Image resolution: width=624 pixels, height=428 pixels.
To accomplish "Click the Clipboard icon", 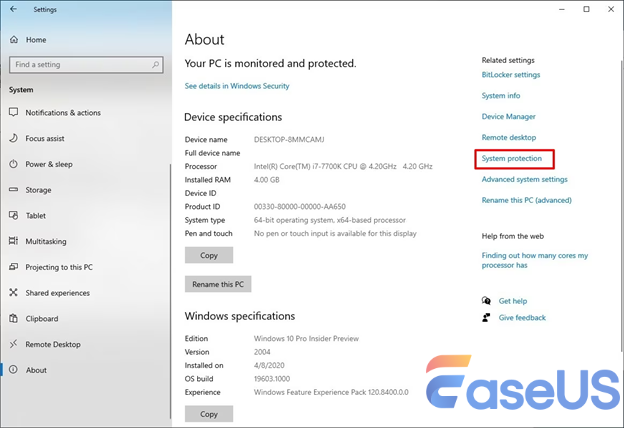I will tap(14, 318).
